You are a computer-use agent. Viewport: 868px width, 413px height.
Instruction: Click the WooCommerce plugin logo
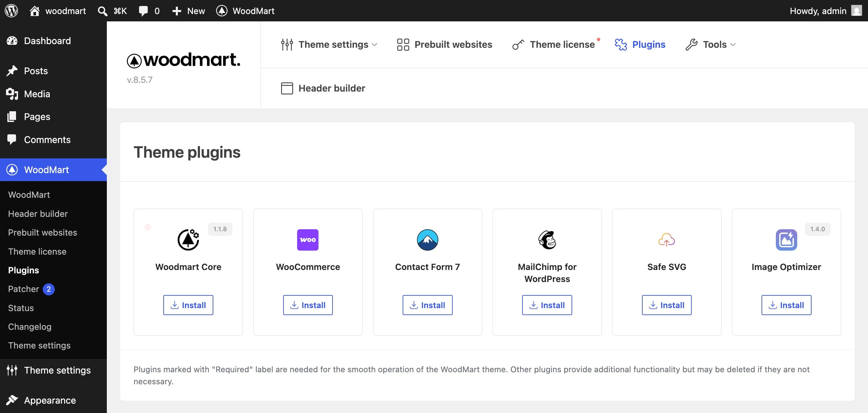click(308, 240)
